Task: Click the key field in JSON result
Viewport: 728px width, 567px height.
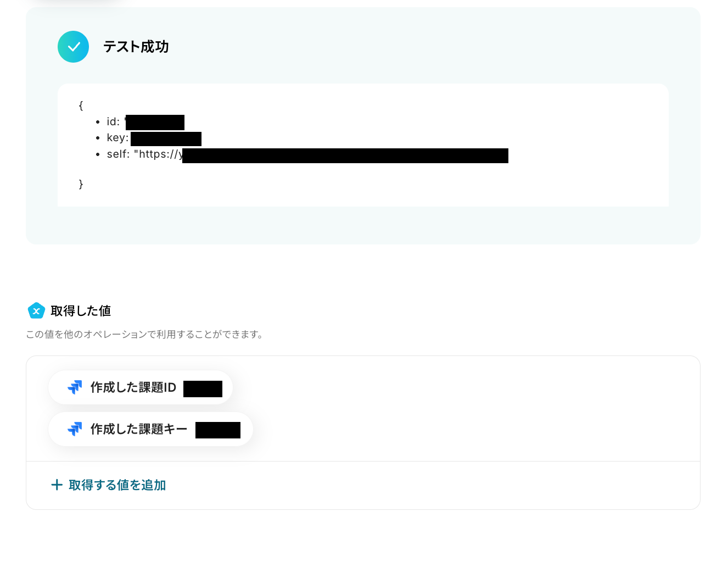Action: point(154,138)
